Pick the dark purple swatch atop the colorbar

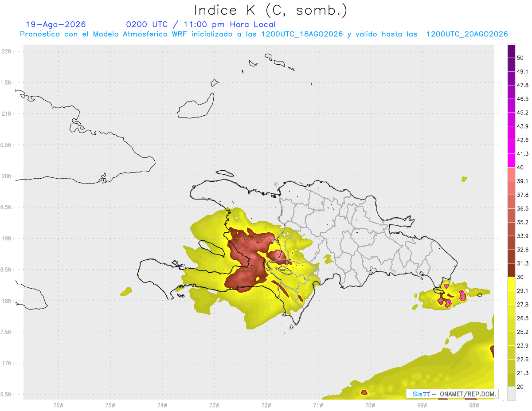click(x=511, y=51)
